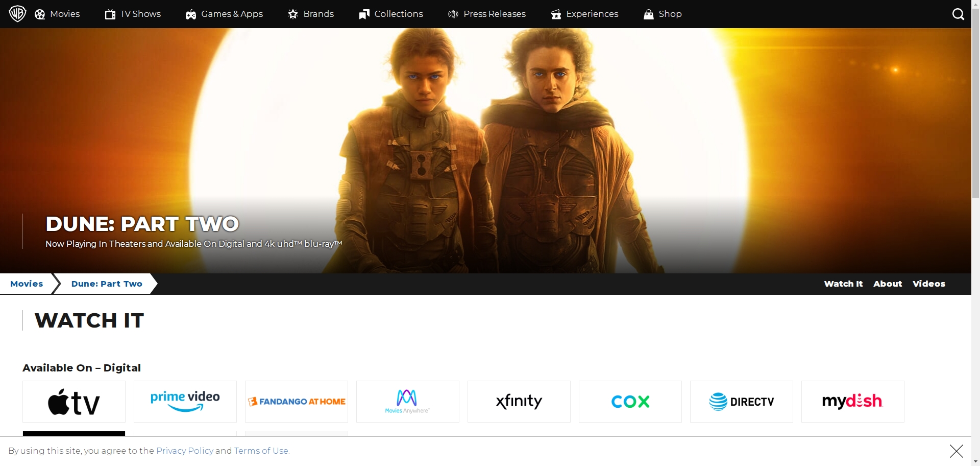Switch to the About section tab
This screenshot has height=466, width=980.
point(887,284)
